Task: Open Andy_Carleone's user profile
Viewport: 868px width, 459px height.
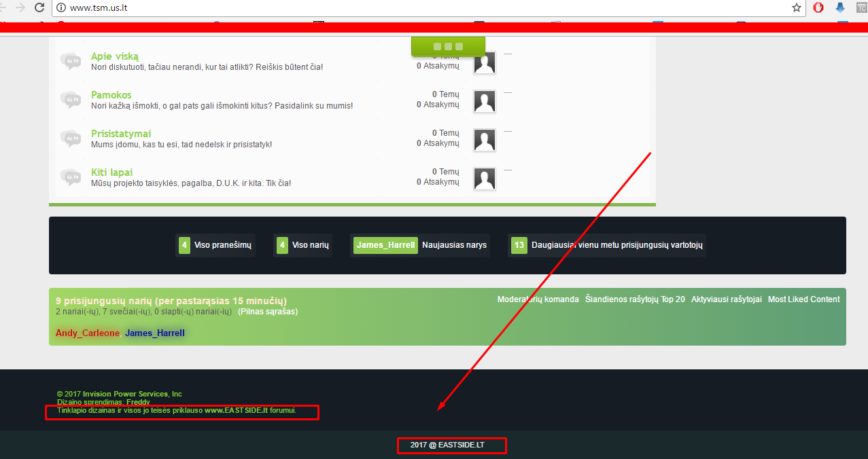Action: pos(87,333)
